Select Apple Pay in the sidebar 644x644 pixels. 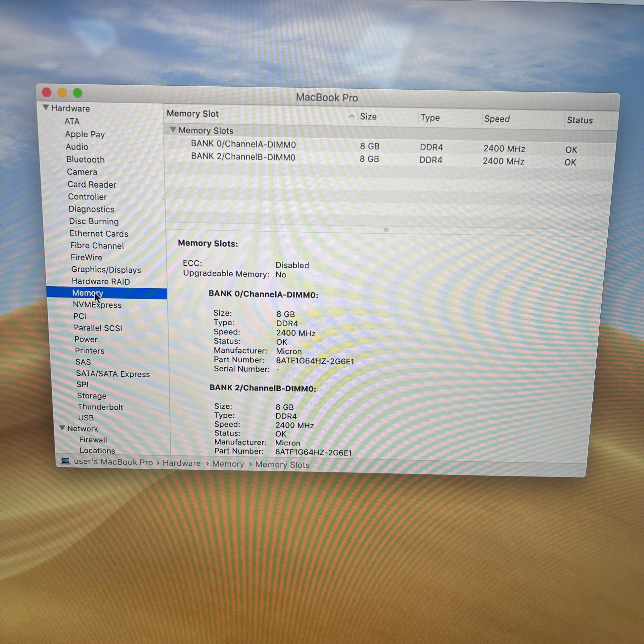85,134
